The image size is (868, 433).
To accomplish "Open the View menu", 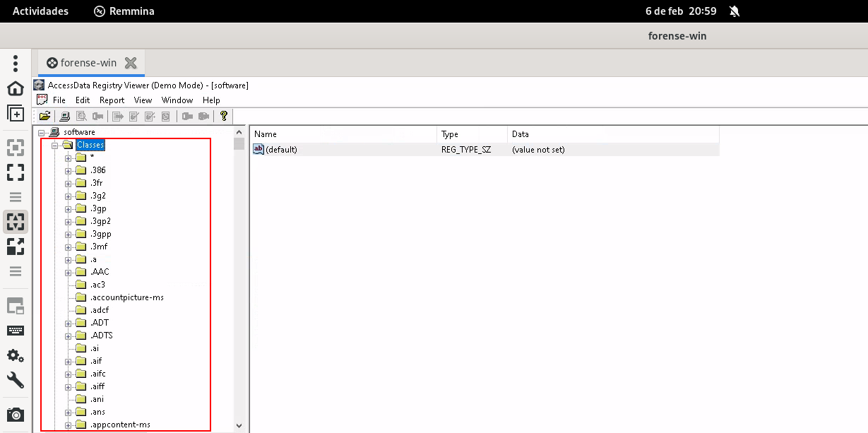I will [143, 100].
